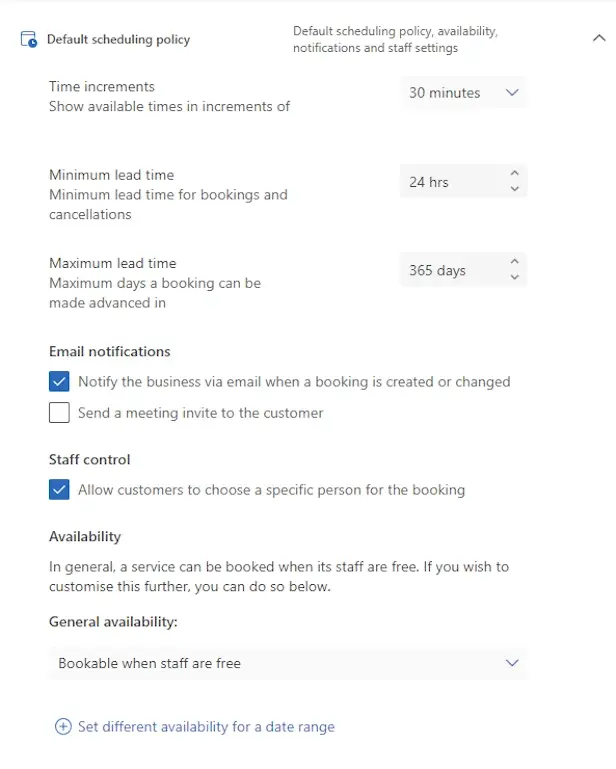
Task: Decrease the maximum lead time days
Action: (514, 277)
